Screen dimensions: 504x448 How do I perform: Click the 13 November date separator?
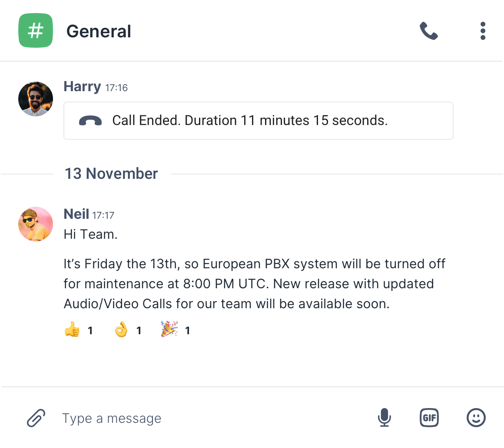click(x=111, y=174)
